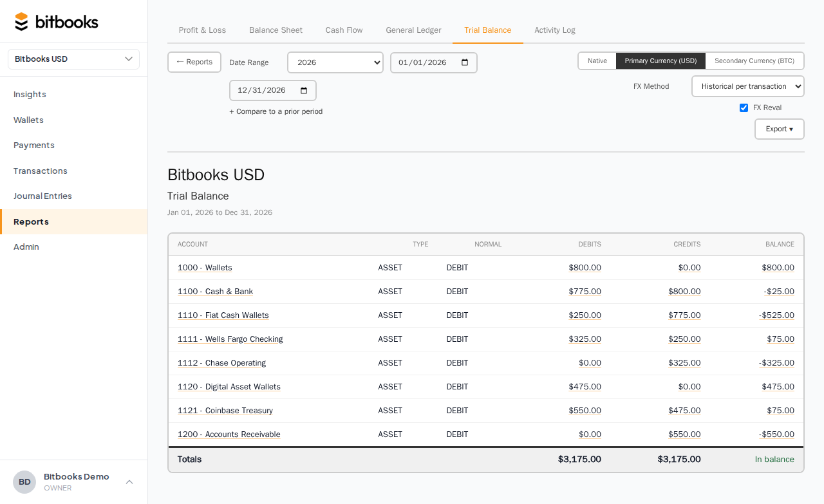The height and width of the screenshot is (504, 824).
Task: Click the Account column header
Action: pyautogui.click(x=192, y=245)
